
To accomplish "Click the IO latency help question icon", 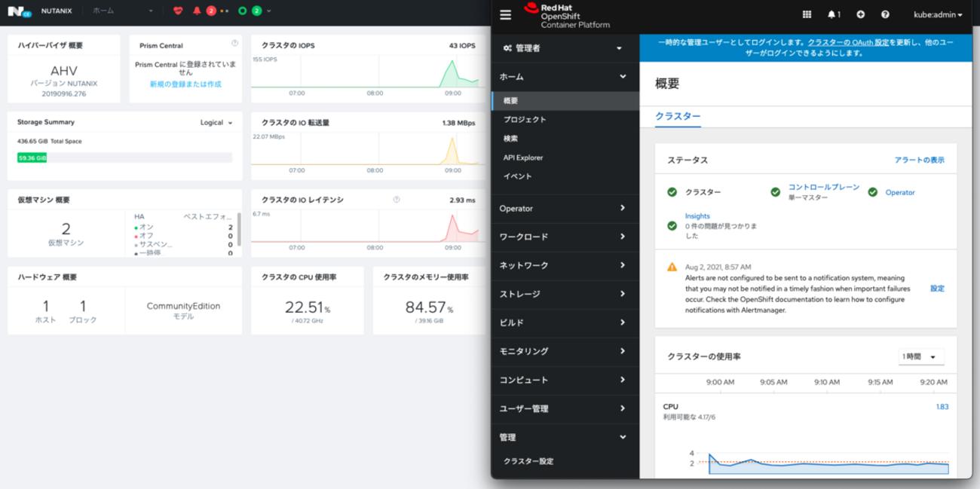I will pos(397,200).
